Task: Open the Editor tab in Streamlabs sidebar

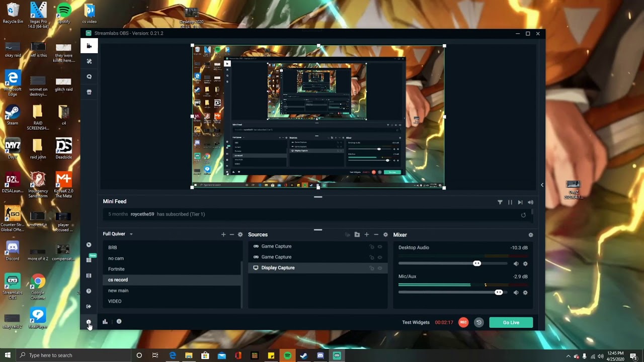Action: pos(89,46)
